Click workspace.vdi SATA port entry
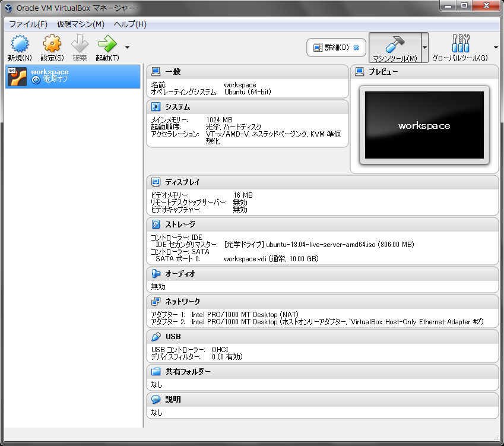 (x=271, y=259)
